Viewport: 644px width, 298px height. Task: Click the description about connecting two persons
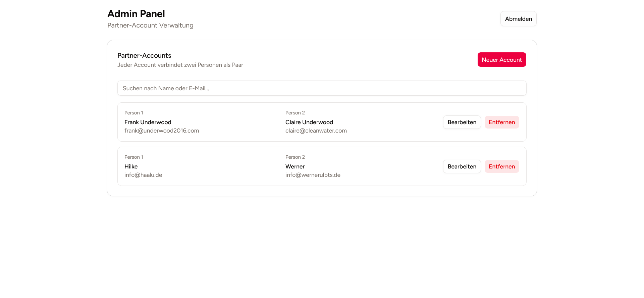coord(180,65)
